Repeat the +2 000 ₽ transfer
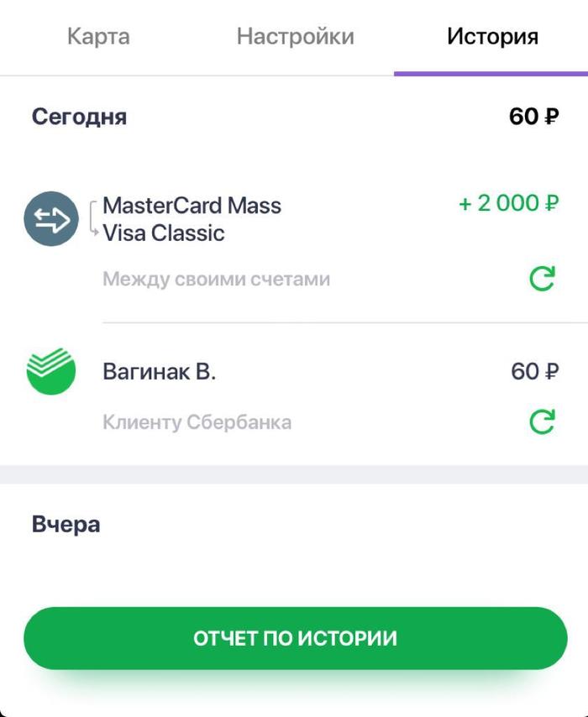Screen dimensions: 588x717 (x=542, y=278)
